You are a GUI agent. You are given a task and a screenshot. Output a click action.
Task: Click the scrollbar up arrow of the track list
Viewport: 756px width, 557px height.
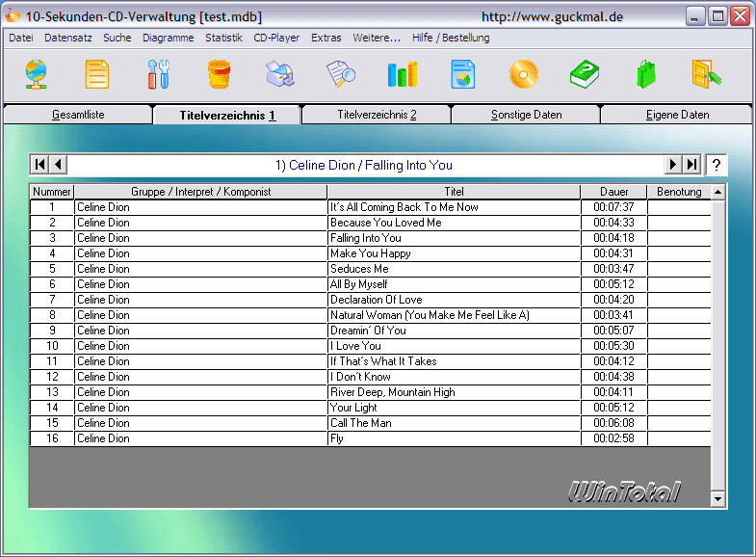[x=717, y=192]
